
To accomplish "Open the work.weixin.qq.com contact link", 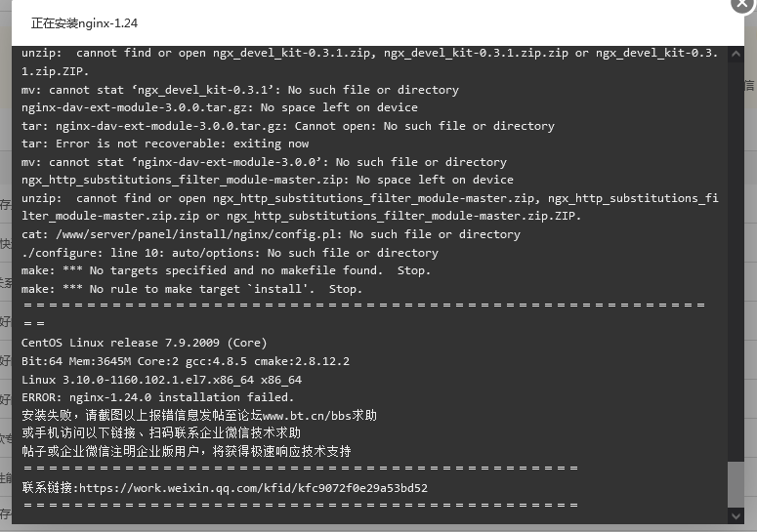I will click(x=253, y=488).
